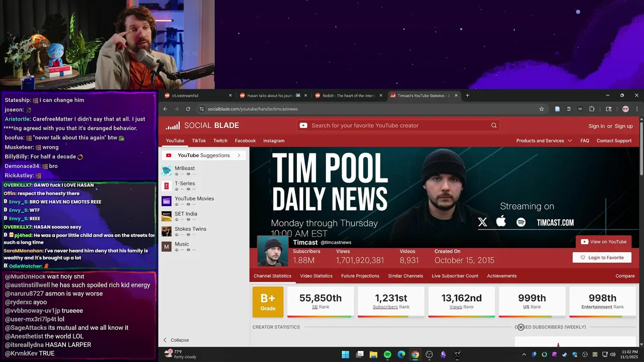The image size is (644, 362).
Task: Open Spotify from the taskbar
Action: [387, 354]
